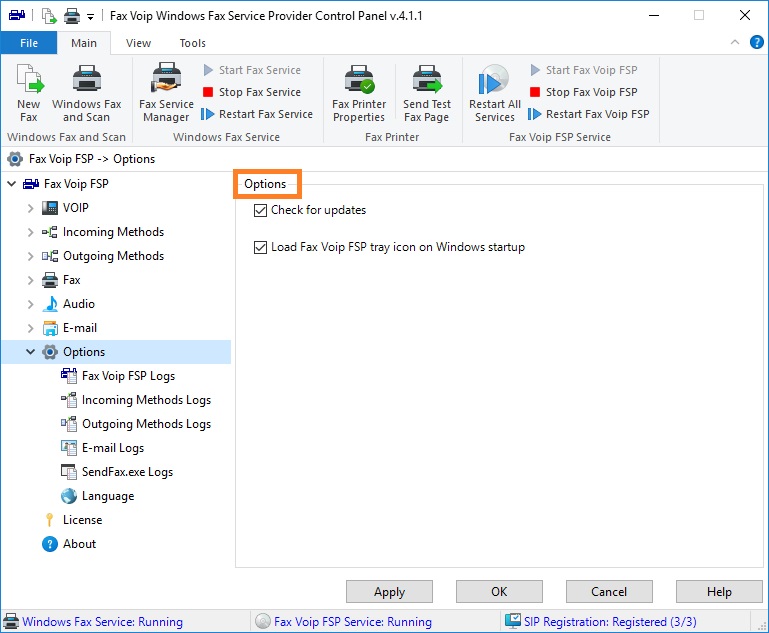Launch Fax Service Manager
Screen dimensions: 769x633
point(166,93)
